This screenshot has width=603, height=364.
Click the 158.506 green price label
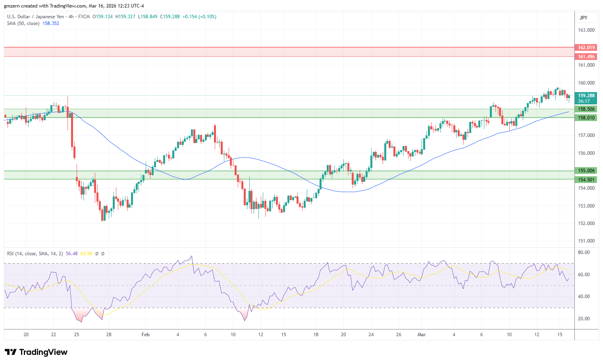point(586,109)
